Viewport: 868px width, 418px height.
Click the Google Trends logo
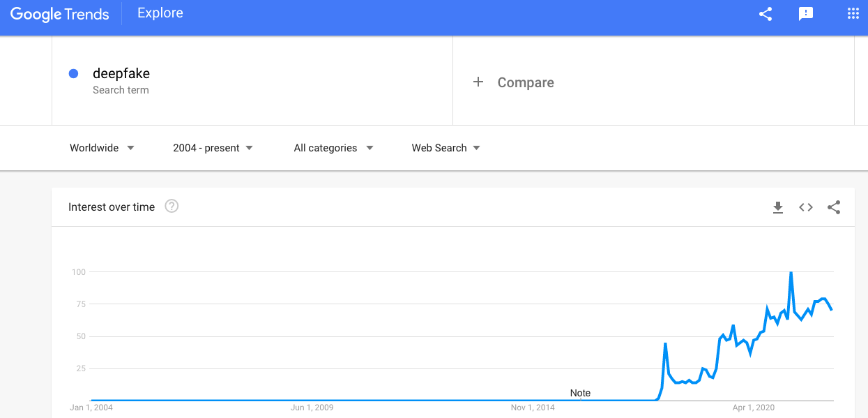[x=60, y=14]
